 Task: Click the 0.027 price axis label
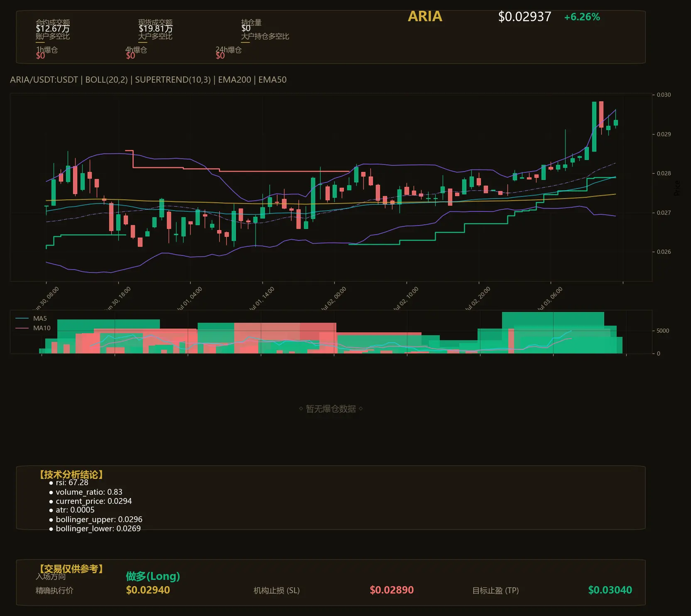click(664, 213)
